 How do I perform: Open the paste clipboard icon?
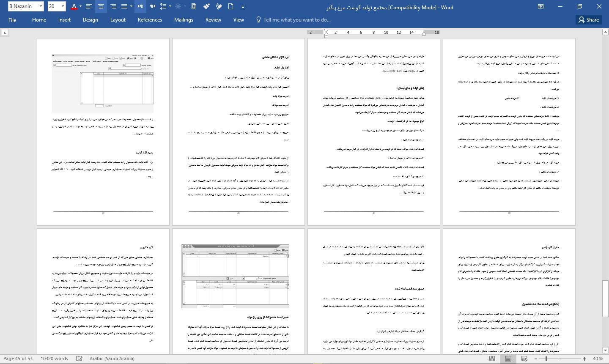click(194, 6)
